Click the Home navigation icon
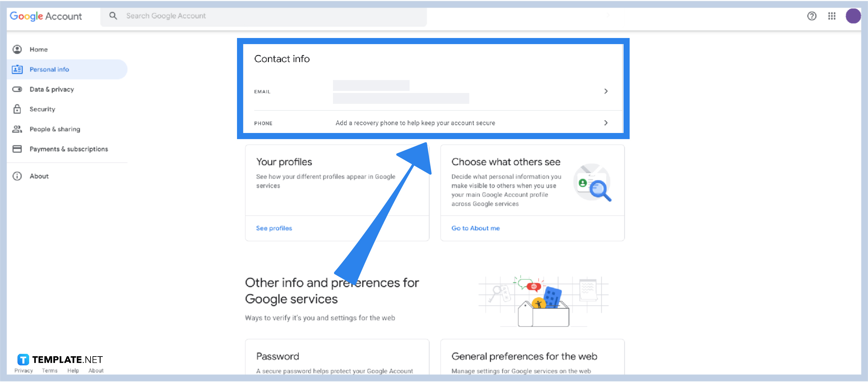 click(x=17, y=49)
